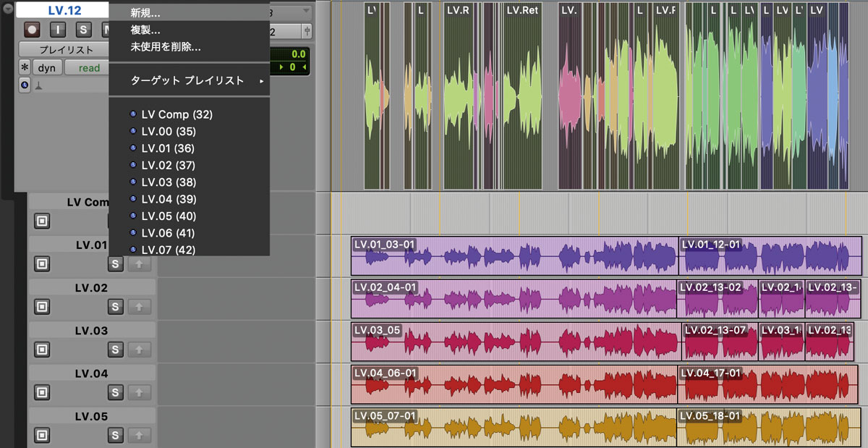Image resolution: width=868 pixels, height=448 pixels.
Task: Select clip LV.02_04-01
Action: 514,299
